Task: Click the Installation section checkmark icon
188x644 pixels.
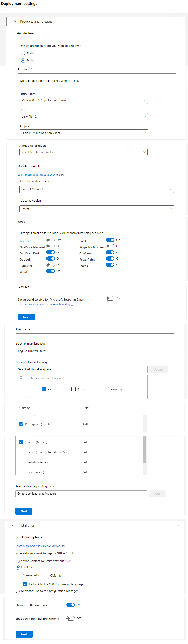Action: pyautogui.click(x=178, y=526)
